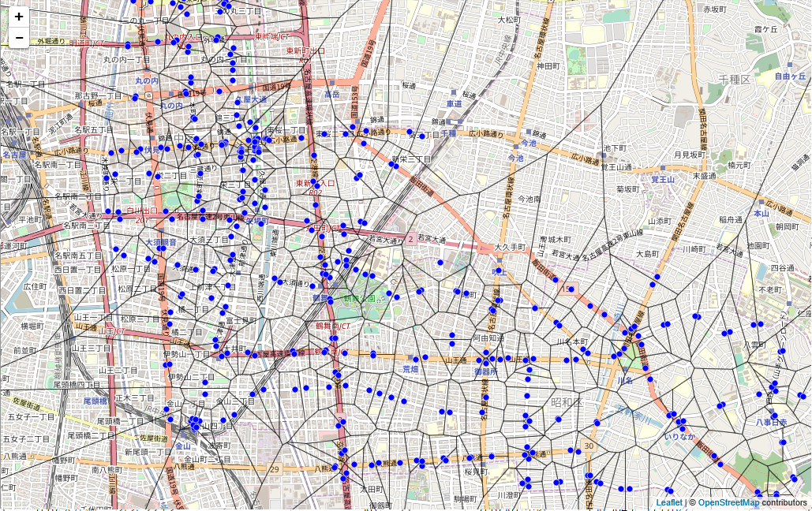Click the 久屋大通 station label
The image size is (812, 511).
pyautogui.click(x=253, y=100)
